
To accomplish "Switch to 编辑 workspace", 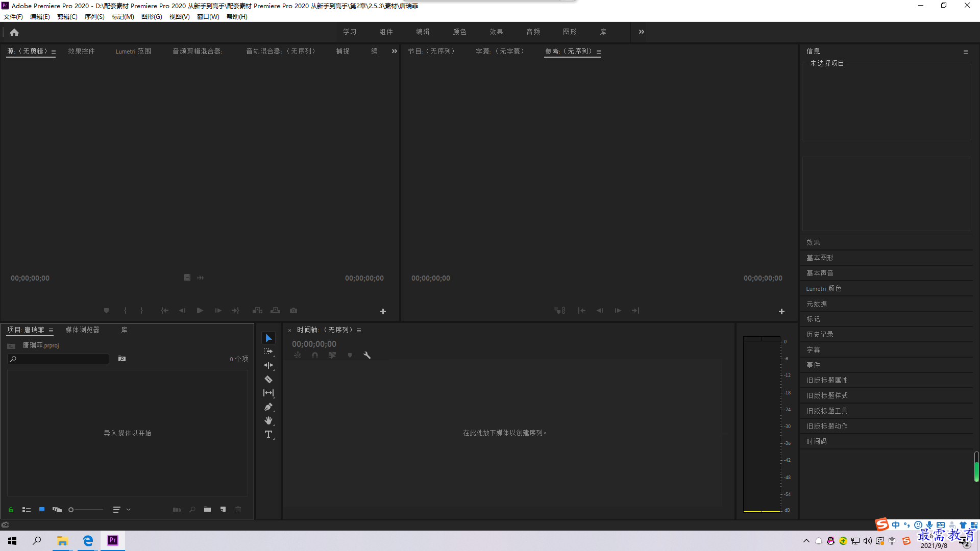I will pyautogui.click(x=423, y=32).
